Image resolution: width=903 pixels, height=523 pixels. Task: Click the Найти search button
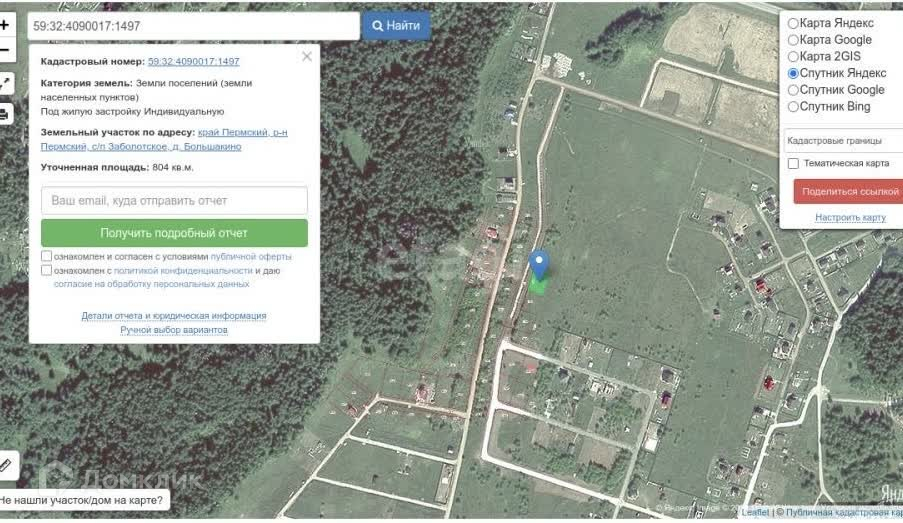(396, 26)
